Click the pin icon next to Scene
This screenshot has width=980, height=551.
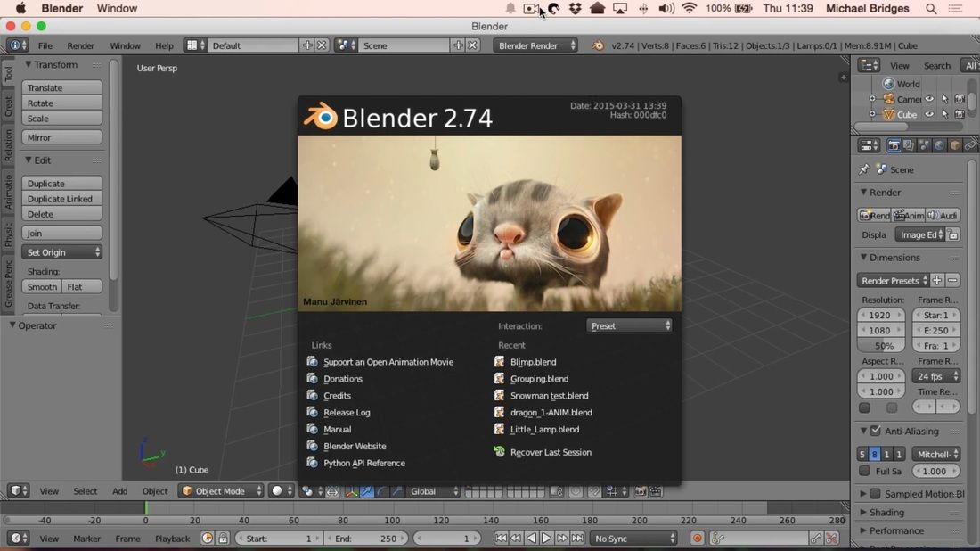(x=864, y=168)
